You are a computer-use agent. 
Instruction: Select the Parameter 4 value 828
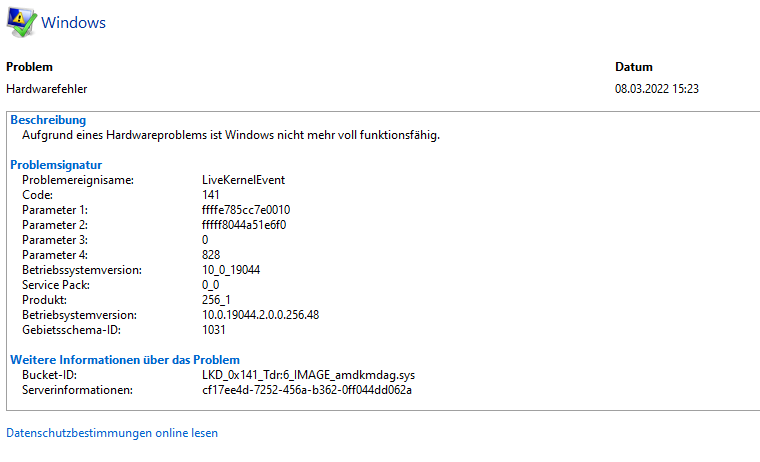[211, 255]
